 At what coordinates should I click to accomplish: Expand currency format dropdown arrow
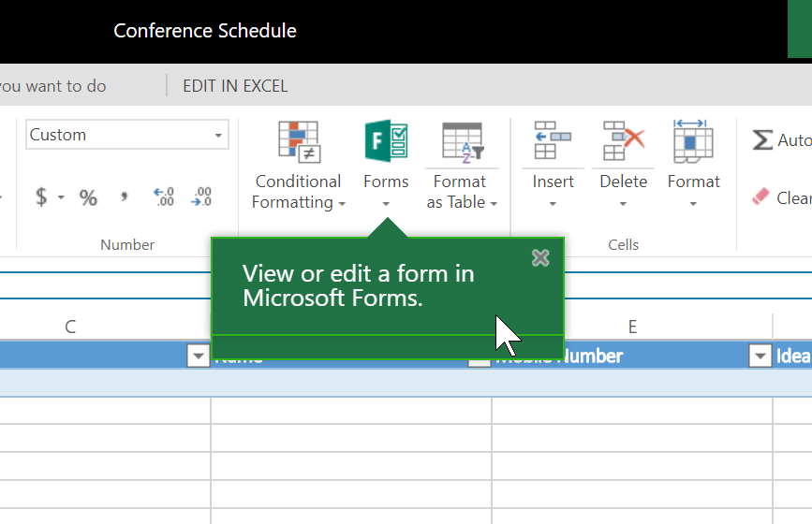[x=61, y=197]
